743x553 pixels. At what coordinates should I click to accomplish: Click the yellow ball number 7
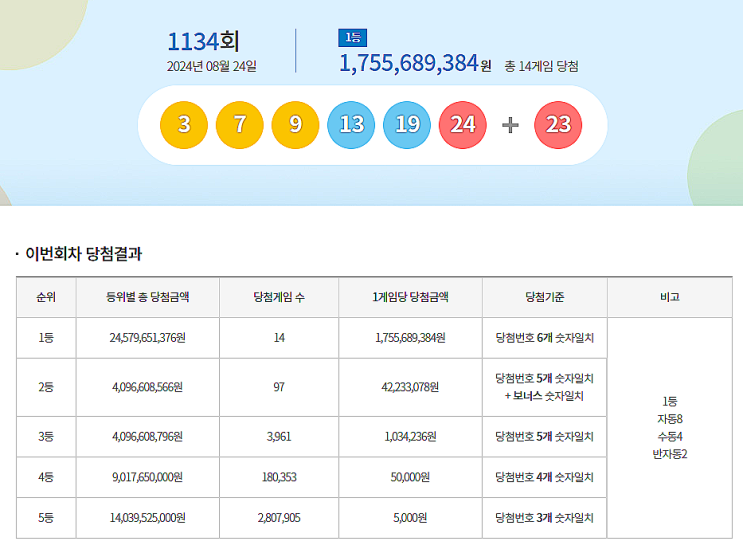pos(240,125)
